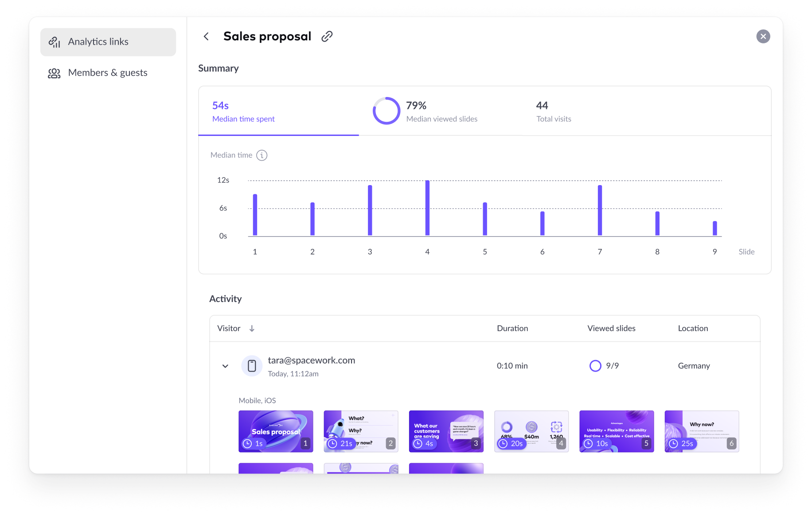The image size is (812, 515).
Task: Click the 10s time badge on slide 5
Action: 596,444
